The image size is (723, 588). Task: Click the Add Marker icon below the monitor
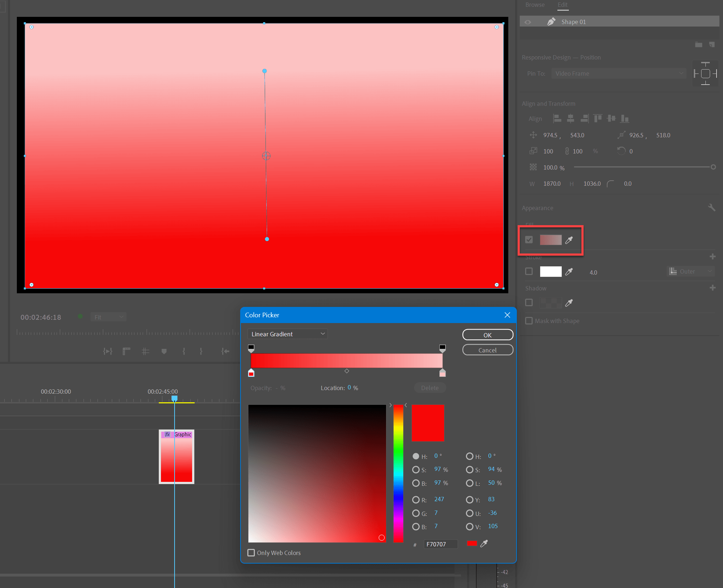pyautogui.click(x=164, y=351)
